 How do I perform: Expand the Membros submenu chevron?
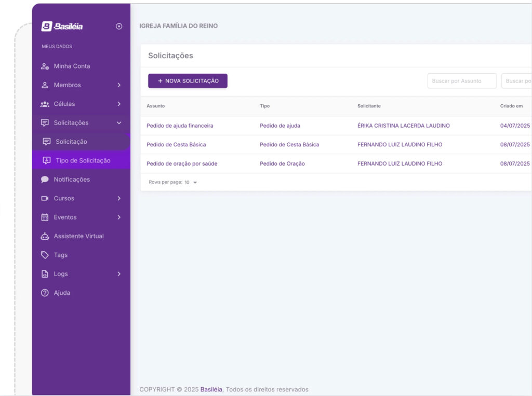pos(119,85)
